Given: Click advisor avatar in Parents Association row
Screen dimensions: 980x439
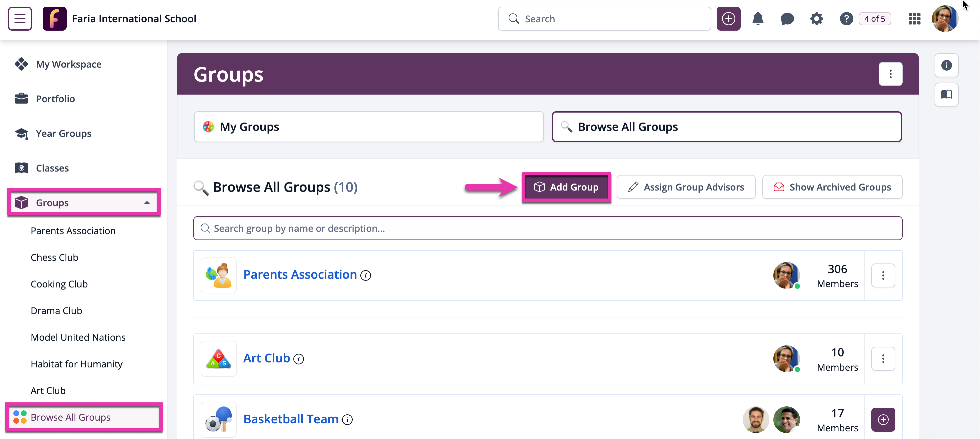Looking at the screenshot, I should point(786,275).
